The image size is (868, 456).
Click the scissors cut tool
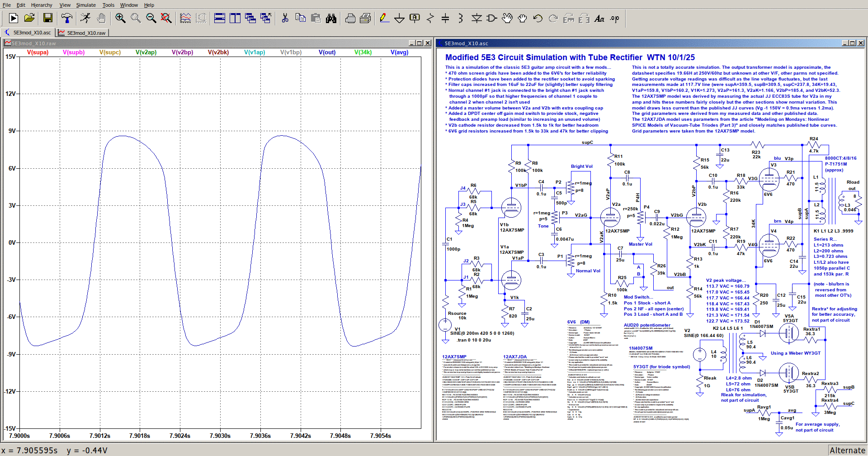(285, 18)
